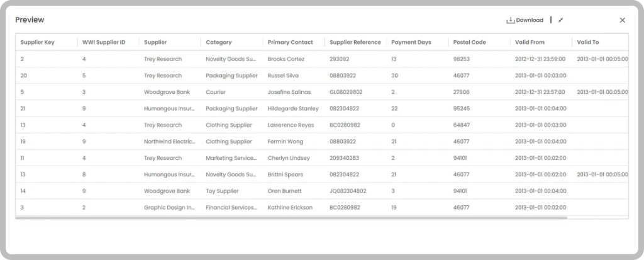Click the Download button
The height and width of the screenshot is (260, 644).
(x=525, y=20)
